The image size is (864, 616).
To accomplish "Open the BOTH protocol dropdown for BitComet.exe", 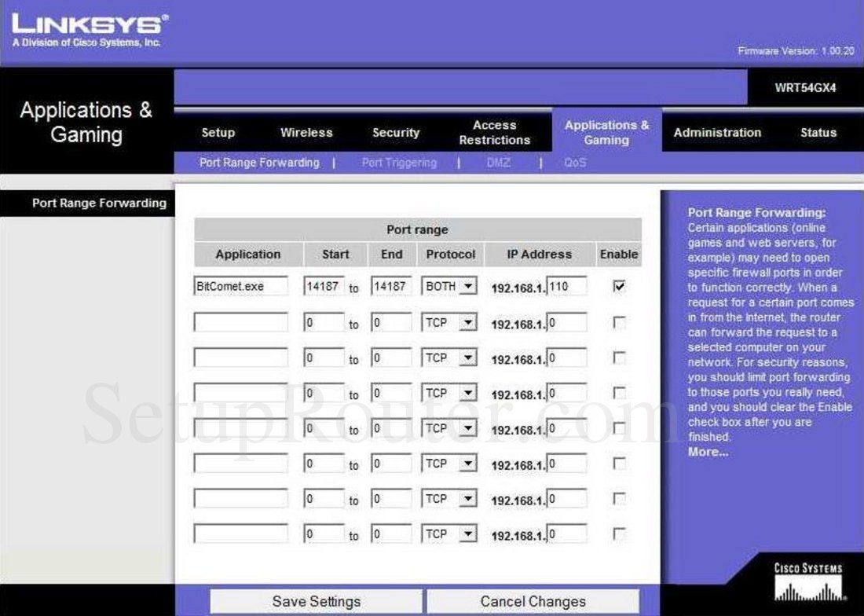I will (449, 288).
